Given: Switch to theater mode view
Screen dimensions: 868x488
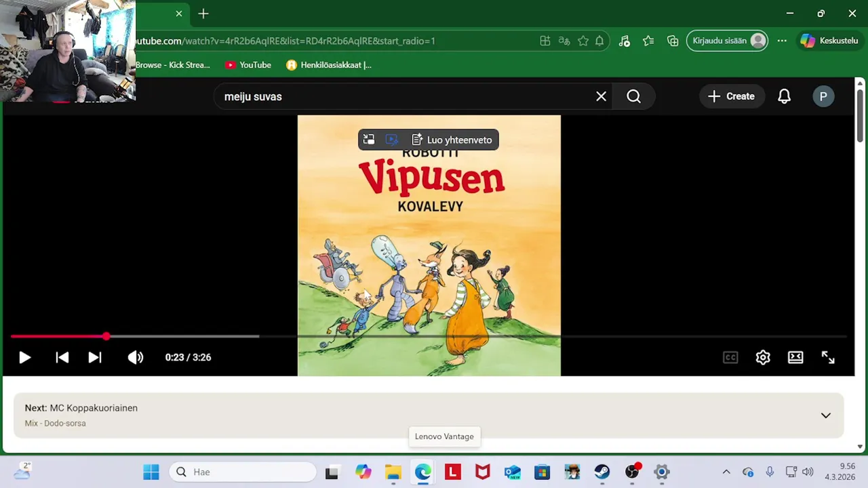Looking at the screenshot, I should tap(795, 357).
